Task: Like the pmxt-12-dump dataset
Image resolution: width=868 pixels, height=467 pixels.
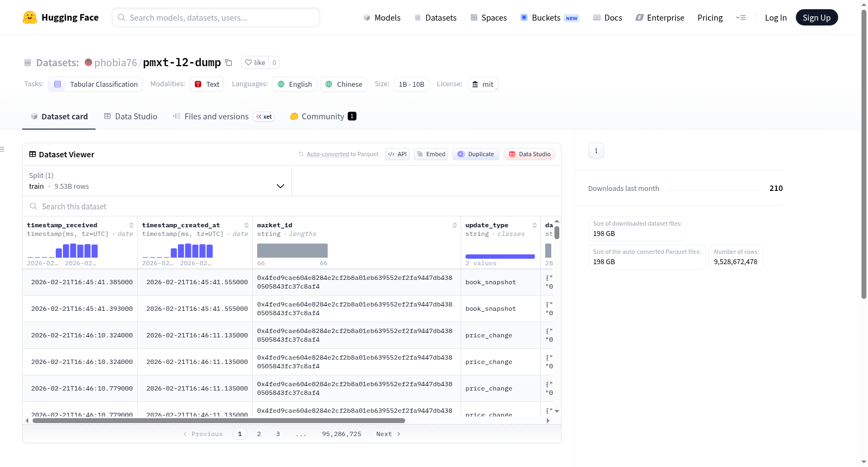Action: point(255,62)
